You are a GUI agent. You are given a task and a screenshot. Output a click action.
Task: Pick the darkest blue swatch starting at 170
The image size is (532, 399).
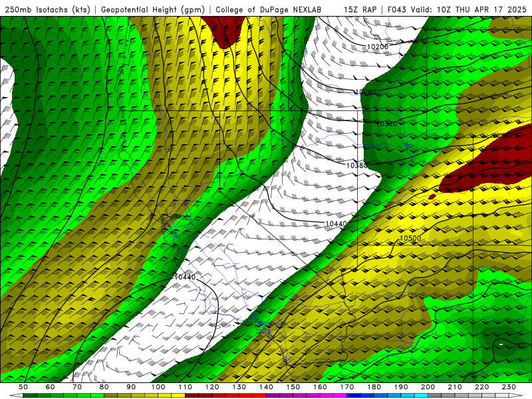(354, 396)
